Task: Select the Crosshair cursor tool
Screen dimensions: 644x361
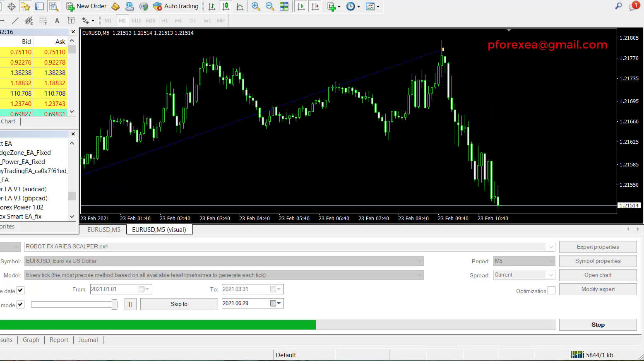Action: (2, 20)
